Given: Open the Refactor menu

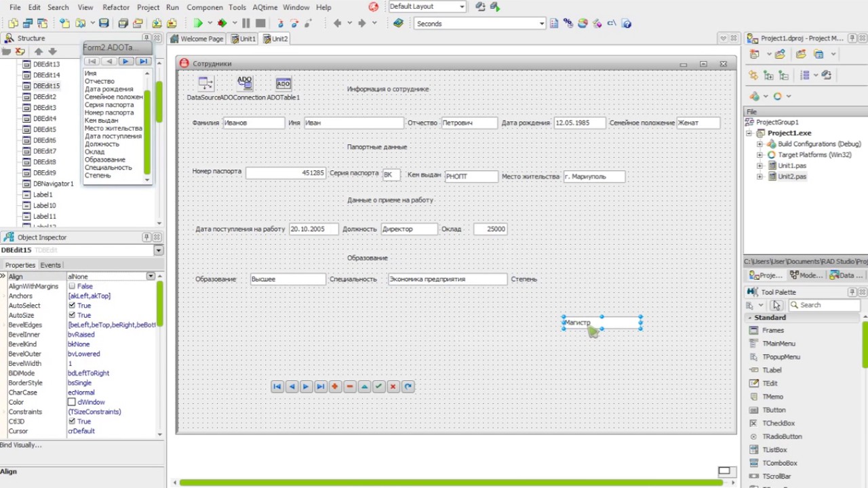Looking at the screenshot, I should click(116, 7).
